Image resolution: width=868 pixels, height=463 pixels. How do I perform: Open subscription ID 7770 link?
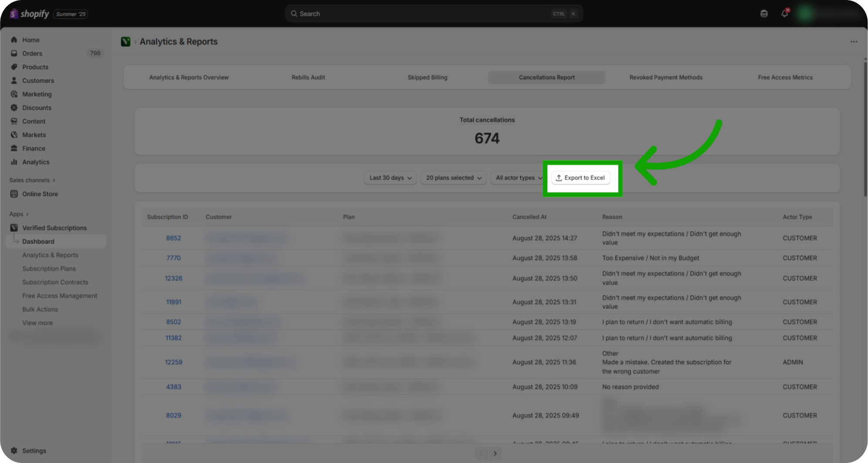(x=173, y=258)
